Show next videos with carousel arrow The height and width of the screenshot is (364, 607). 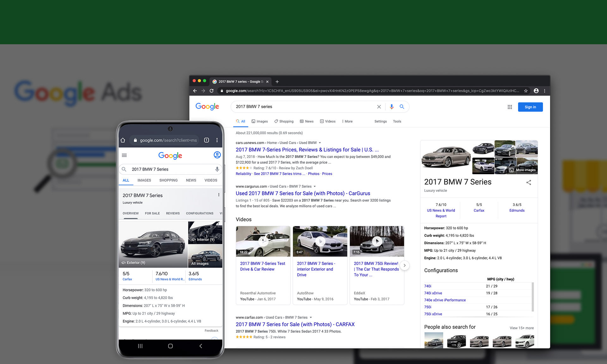[x=404, y=265]
